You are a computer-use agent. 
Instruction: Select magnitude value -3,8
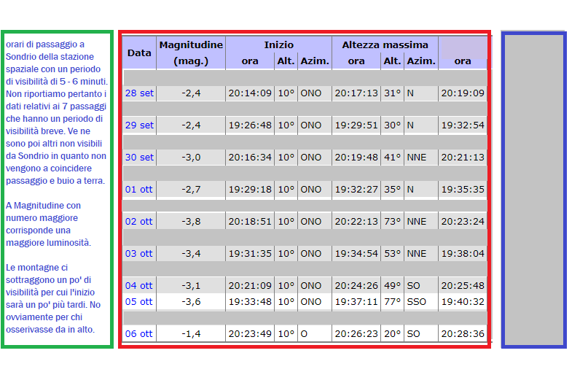tap(191, 222)
